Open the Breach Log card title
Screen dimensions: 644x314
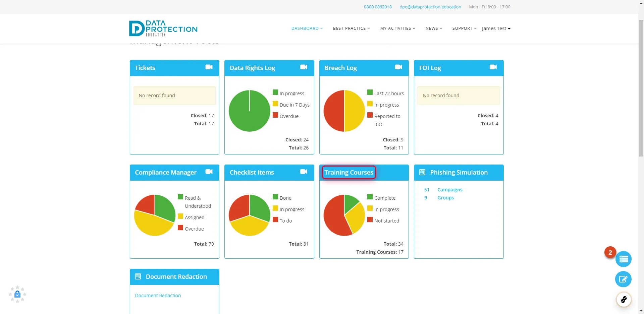pyautogui.click(x=340, y=68)
